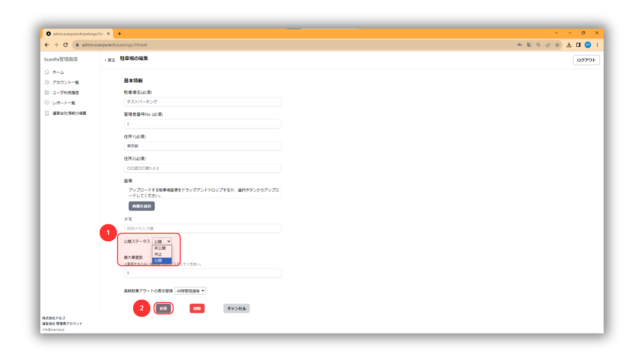Click the ログアウト button

586,60
